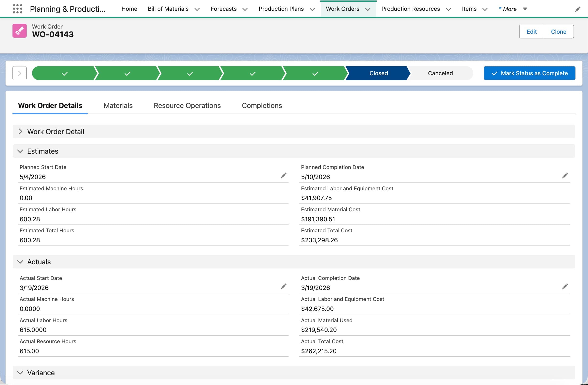
Task: Open the App Launcher grid icon
Action: point(18,9)
